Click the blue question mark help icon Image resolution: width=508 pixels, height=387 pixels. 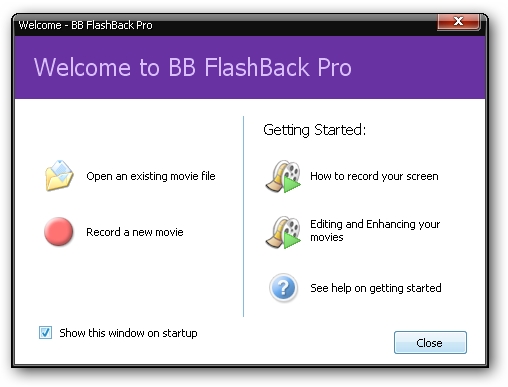(283, 288)
